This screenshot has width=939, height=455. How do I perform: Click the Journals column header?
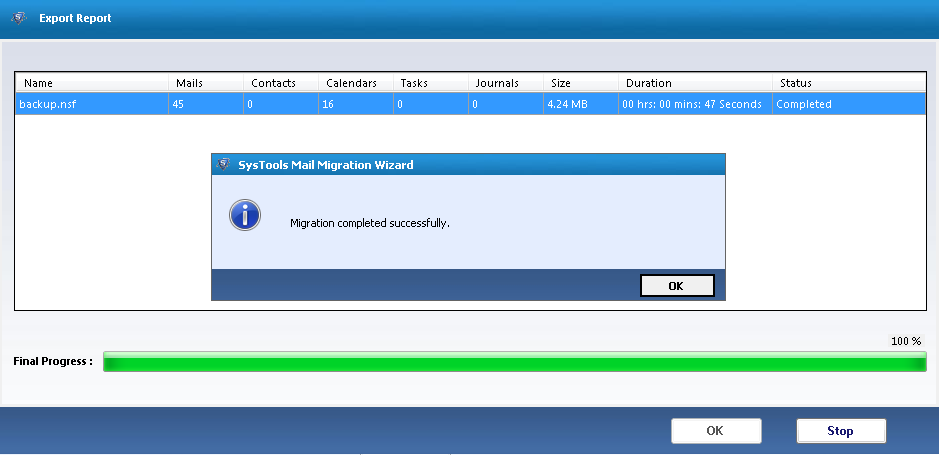pos(505,83)
